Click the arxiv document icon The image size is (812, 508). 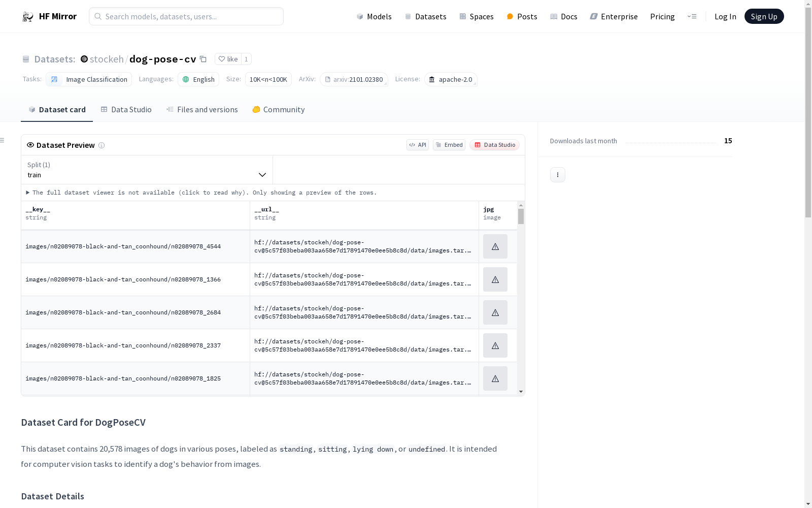pyautogui.click(x=328, y=79)
